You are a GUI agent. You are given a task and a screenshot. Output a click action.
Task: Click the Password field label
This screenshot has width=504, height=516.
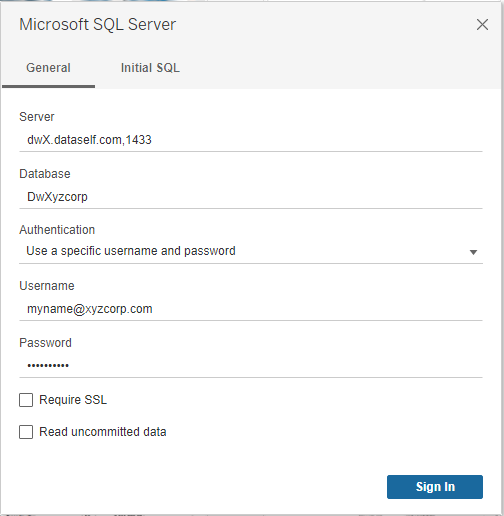coord(45,343)
